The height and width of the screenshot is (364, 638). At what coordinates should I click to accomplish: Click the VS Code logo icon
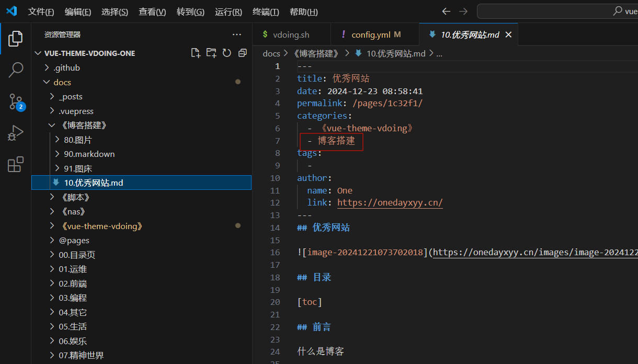[x=12, y=12]
